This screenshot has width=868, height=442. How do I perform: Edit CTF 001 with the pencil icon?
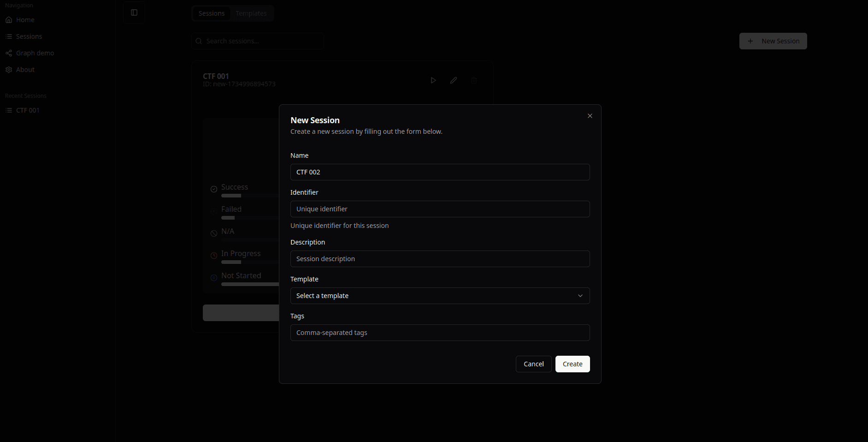pos(454,80)
